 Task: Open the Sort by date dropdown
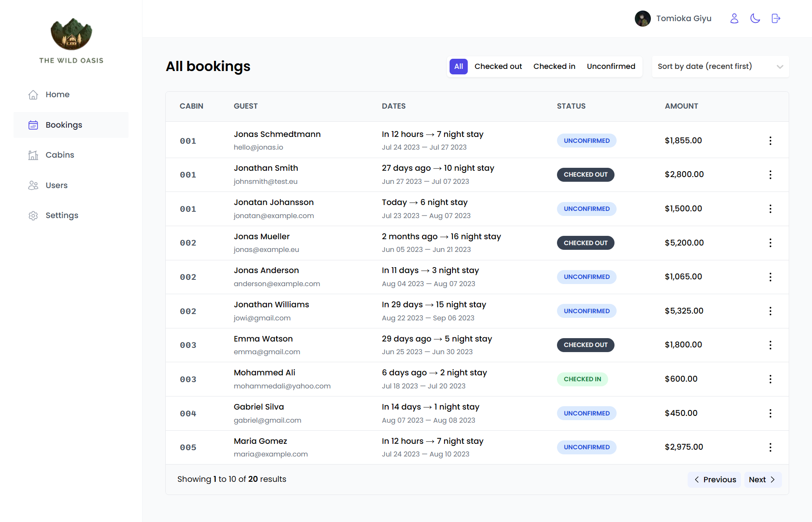tap(720, 66)
